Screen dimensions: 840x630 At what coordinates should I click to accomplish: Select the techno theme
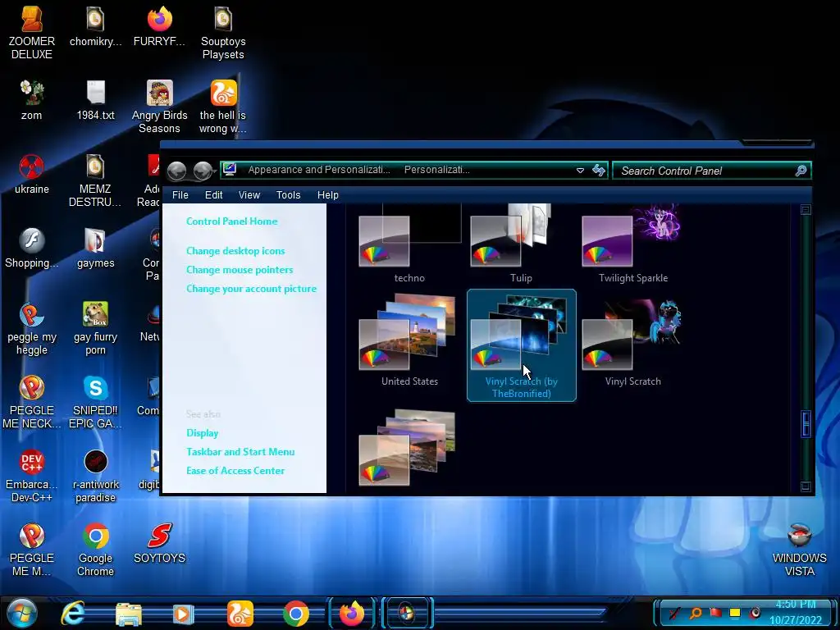click(x=409, y=244)
